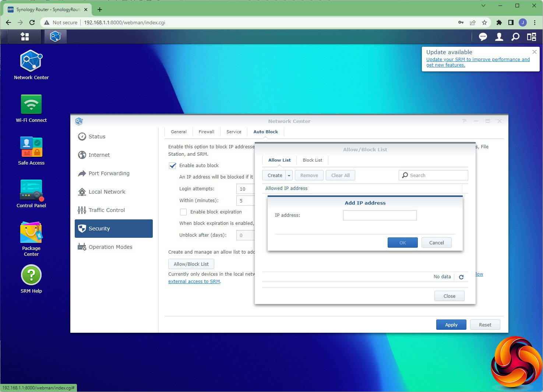
Task: Switch to the Block List tab
Action: [312, 160]
